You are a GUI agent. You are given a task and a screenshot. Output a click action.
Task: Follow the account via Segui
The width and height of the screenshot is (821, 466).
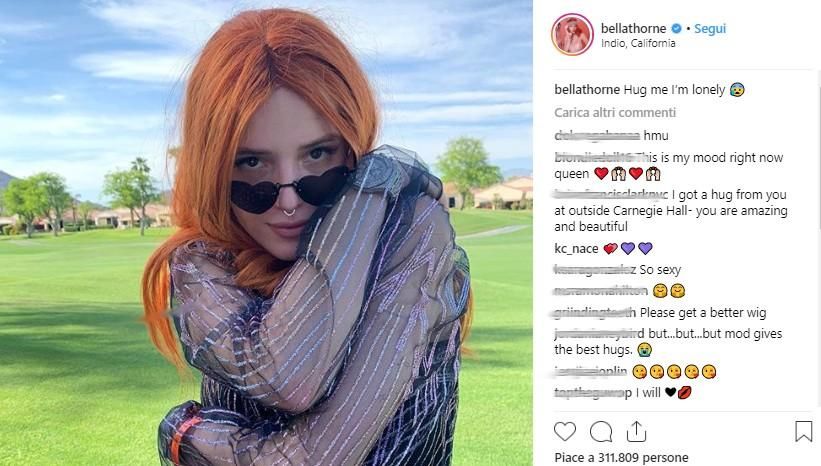coord(710,29)
